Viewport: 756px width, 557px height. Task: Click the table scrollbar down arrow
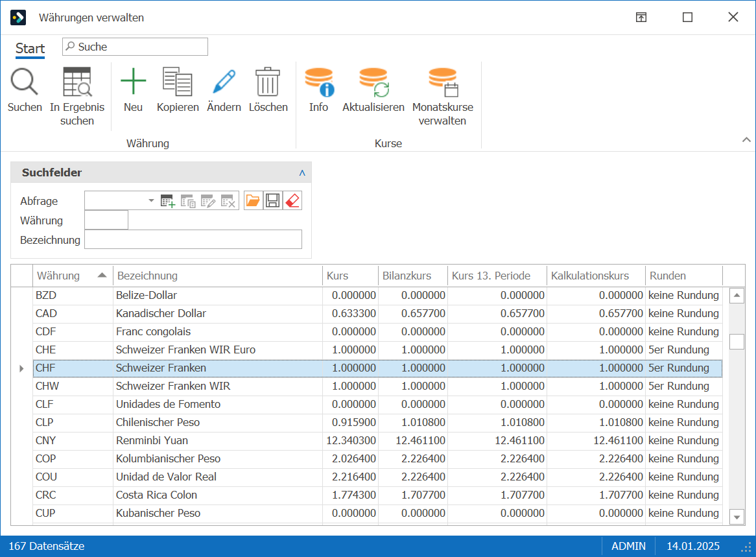point(737,517)
